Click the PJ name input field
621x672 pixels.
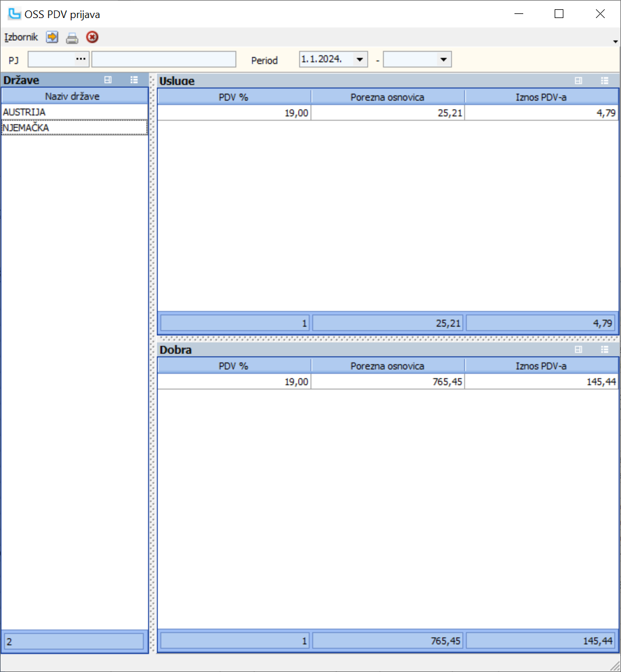point(163,59)
